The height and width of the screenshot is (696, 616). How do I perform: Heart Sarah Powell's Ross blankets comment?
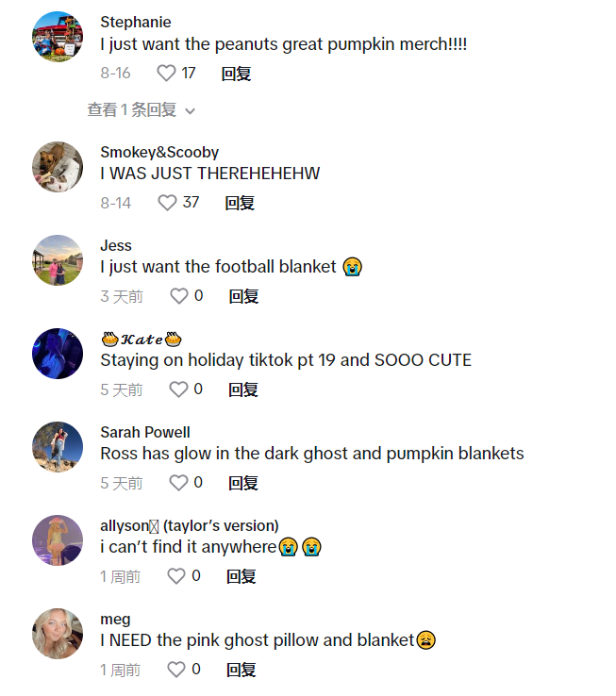[178, 483]
